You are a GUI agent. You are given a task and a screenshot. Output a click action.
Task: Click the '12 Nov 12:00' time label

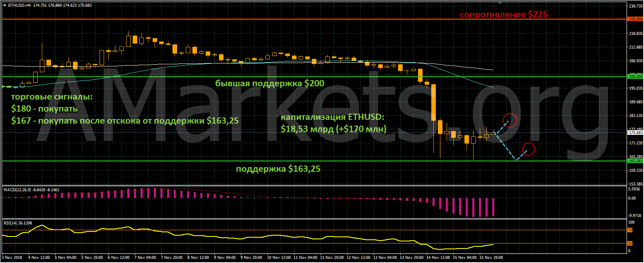click(358, 258)
